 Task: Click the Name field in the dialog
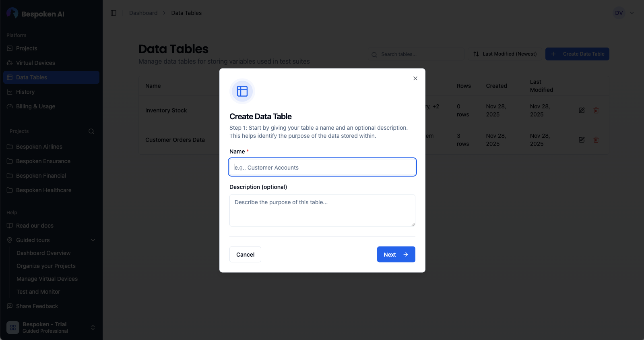tap(322, 167)
